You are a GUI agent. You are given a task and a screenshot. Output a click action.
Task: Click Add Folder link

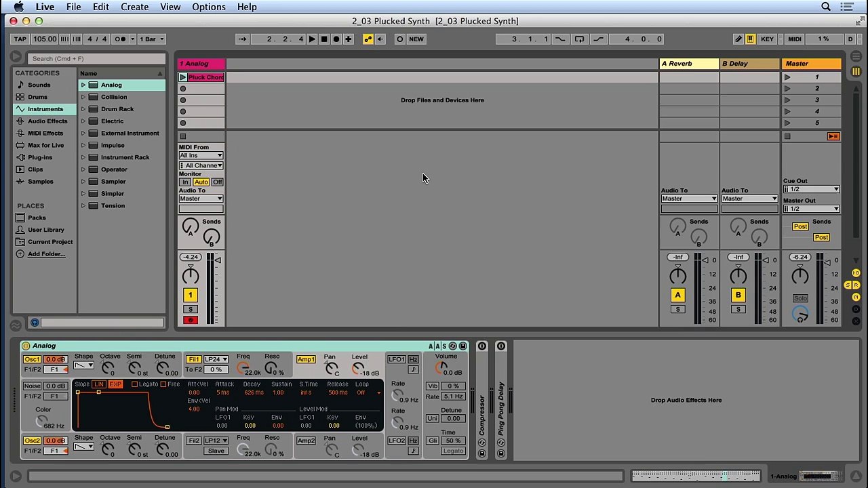pyautogui.click(x=47, y=254)
